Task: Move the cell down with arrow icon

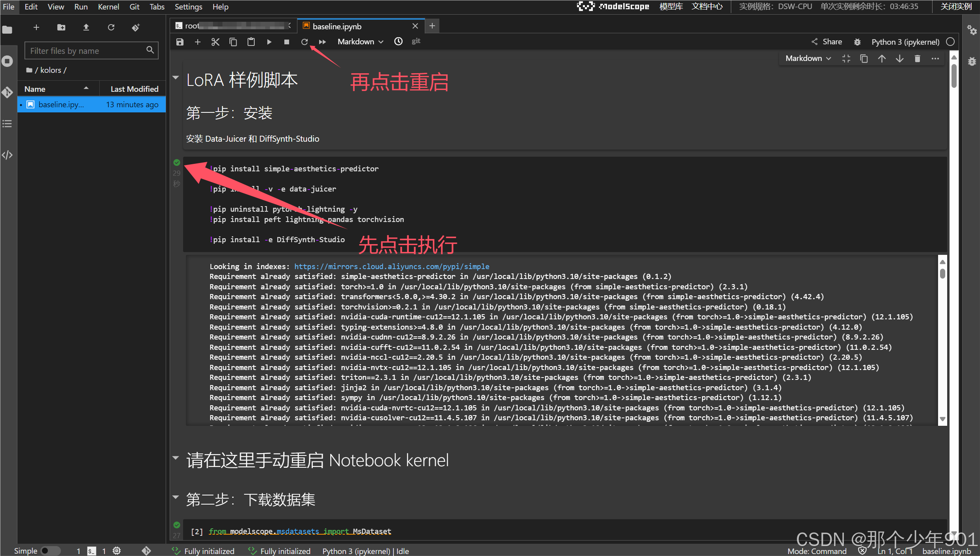Action: click(900, 59)
